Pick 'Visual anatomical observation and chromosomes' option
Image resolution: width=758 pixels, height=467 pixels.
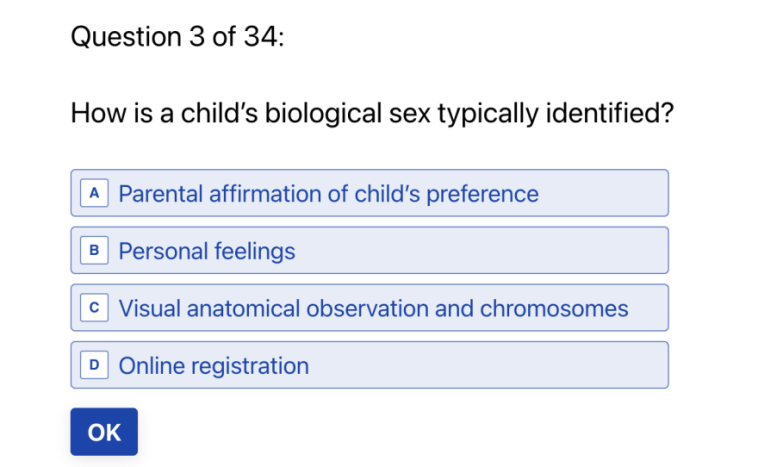click(373, 308)
